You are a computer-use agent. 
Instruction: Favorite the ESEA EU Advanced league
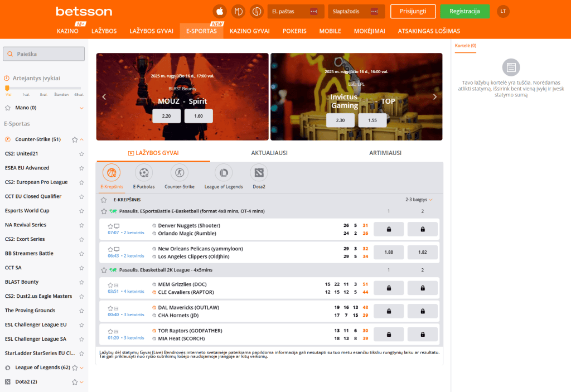tap(81, 168)
